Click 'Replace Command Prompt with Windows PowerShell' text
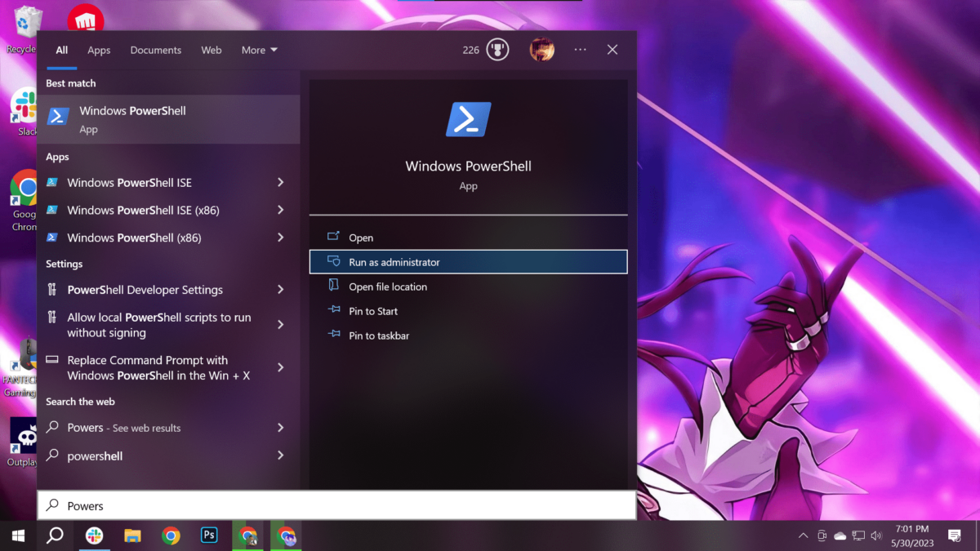The image size is (980, 551). (x=158, y=368)
